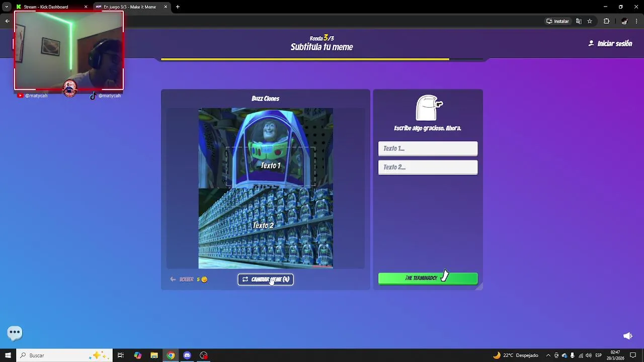Open Chrome from the taskbar
Image resolution: width=644 pixels, height=362 pixels.
pos(171,355)
